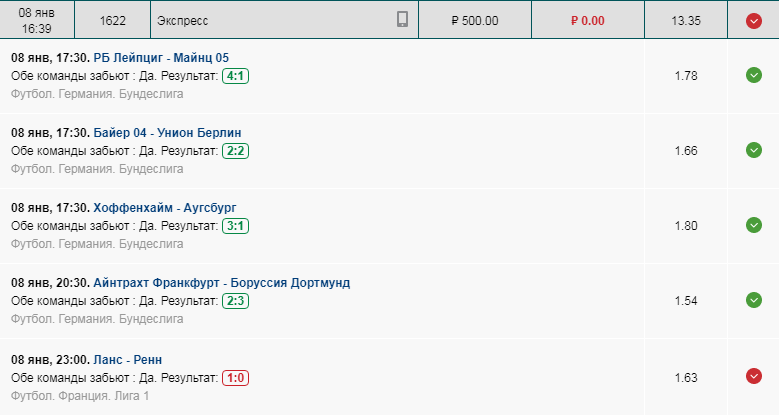Click green status icon for Айнтрахт Франкфурт match

coord(754,300)
